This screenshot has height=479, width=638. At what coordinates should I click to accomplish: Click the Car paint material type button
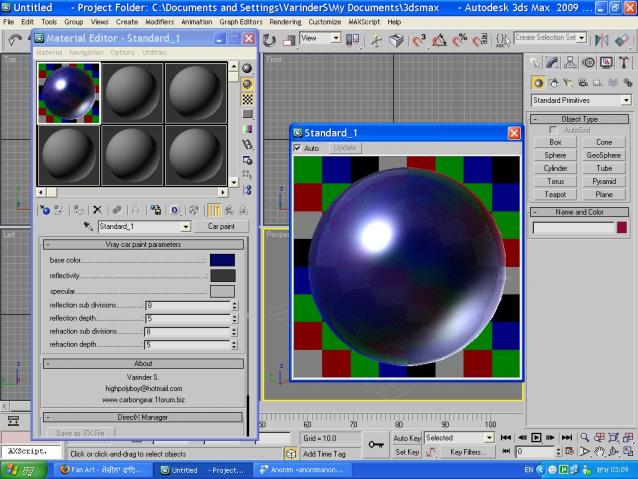[221, 226]
